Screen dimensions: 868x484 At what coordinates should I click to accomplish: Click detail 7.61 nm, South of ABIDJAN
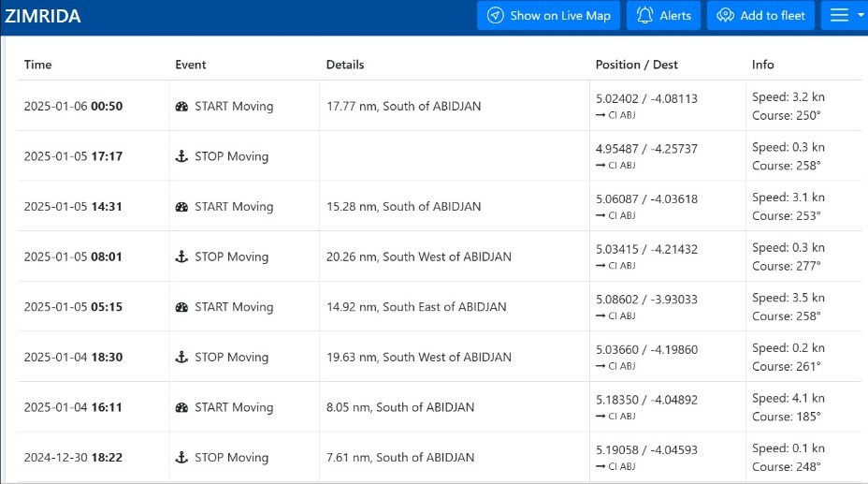(x=400, y=457)
